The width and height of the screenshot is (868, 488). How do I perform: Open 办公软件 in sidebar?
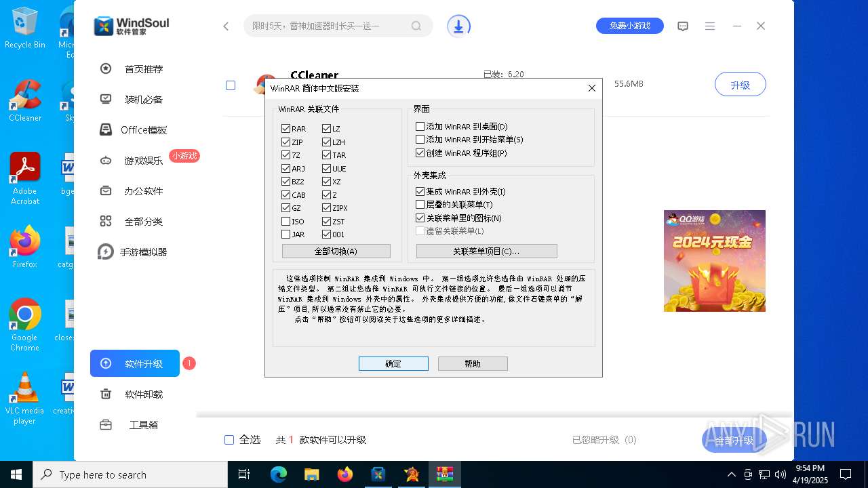(x=135, y=191)
